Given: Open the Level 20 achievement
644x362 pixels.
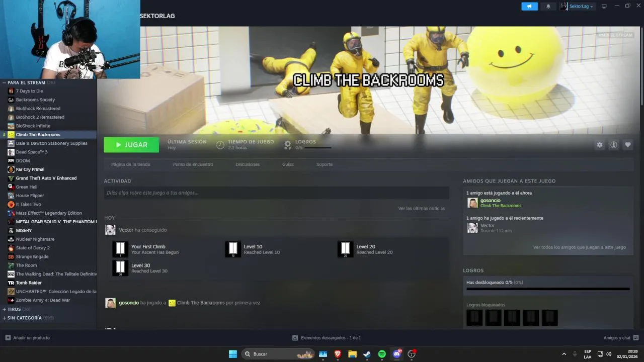Looking at the screenshot, I should coord(366,249).
